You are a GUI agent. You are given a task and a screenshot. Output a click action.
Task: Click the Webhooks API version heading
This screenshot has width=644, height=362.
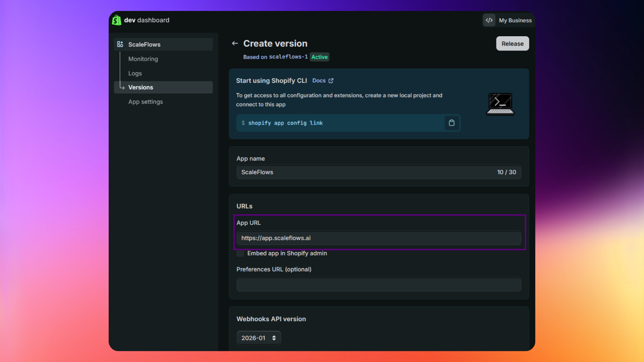271,319
